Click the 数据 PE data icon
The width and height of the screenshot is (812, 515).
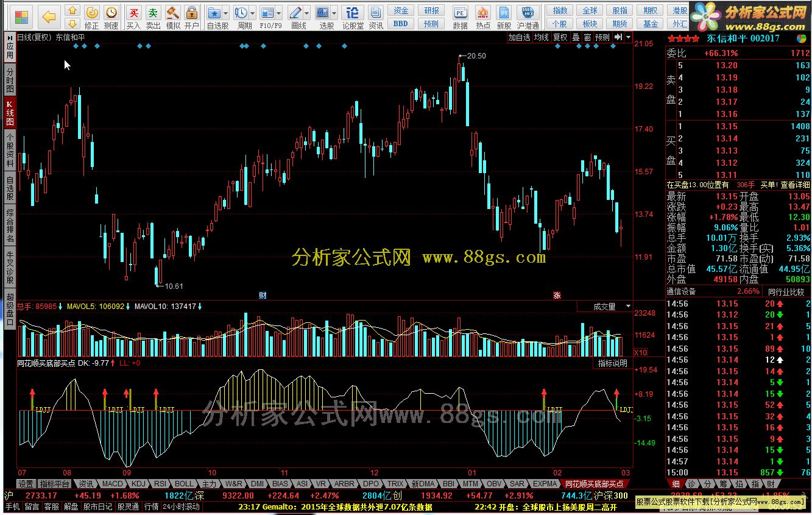point(461,17)
